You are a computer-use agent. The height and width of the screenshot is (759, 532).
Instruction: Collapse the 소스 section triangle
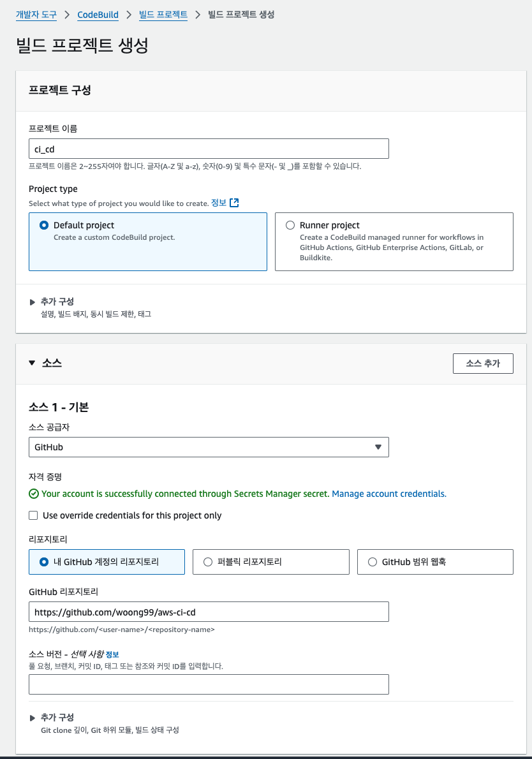(x=32, y=363)
